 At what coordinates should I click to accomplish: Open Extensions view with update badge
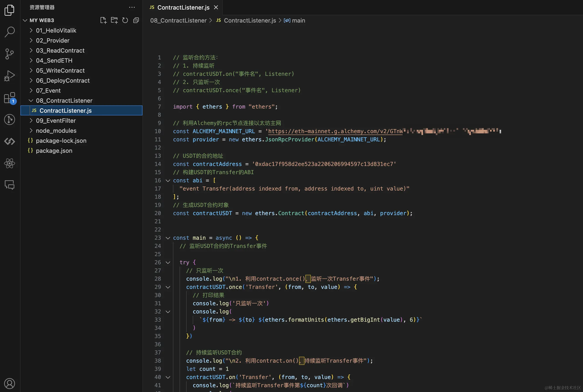(x=10, y=98)
